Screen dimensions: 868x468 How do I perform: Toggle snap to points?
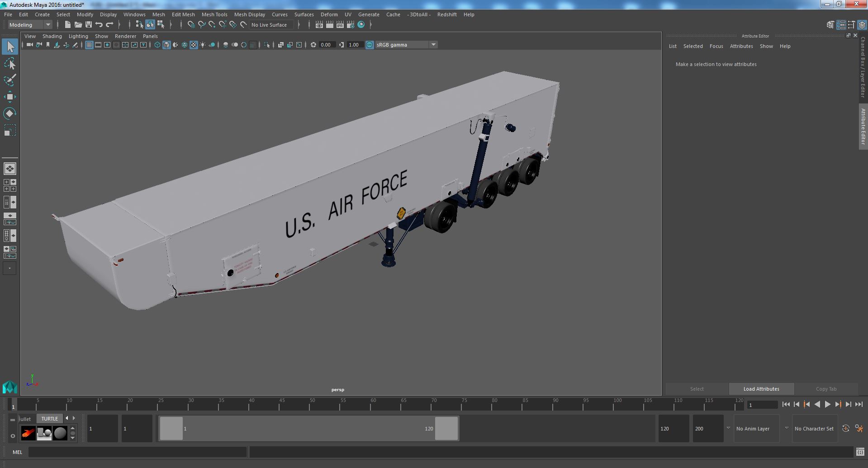pyautogui.click(x=212, y=25)
